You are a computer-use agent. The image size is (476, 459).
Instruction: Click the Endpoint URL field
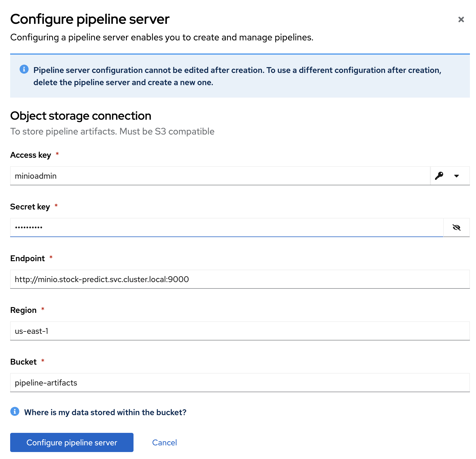[240, 279]
